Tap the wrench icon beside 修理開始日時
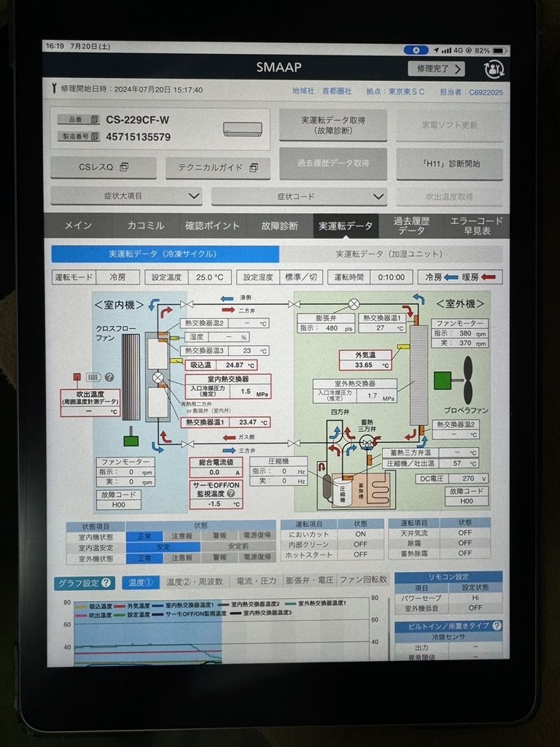This screenshot has width=560, height=747. coord(54,88)
